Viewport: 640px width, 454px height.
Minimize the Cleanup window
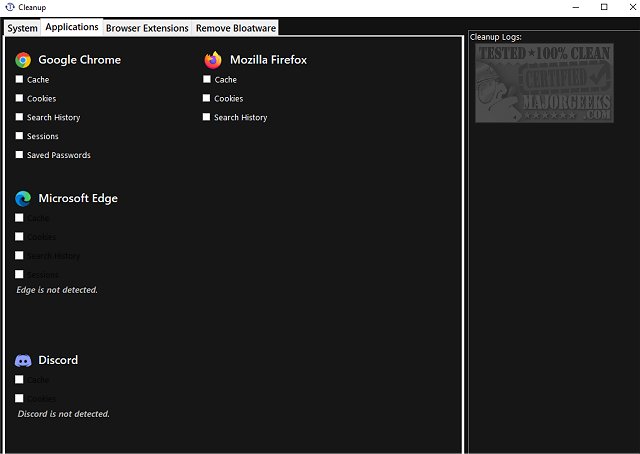point(576,7)
